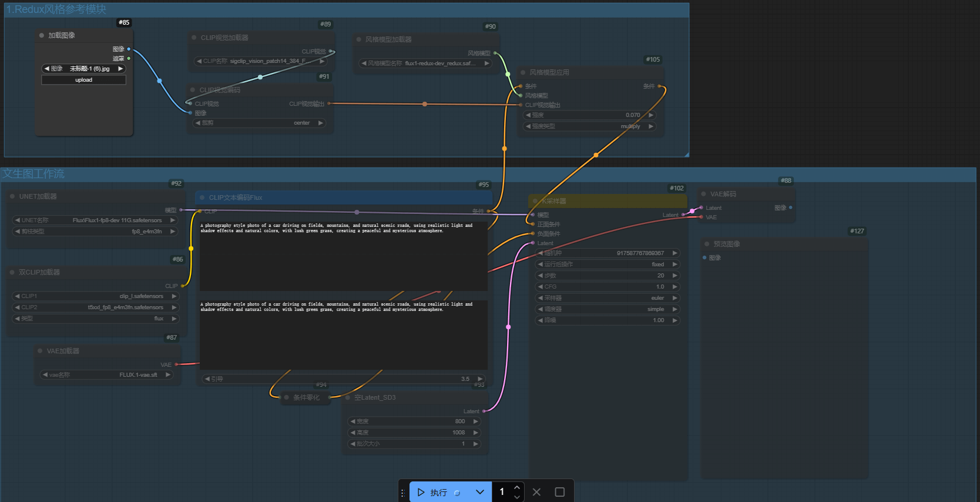Select the next image with 图像 right arrow
Viewport: 980px width, 502px height.
tap(120, 69)
